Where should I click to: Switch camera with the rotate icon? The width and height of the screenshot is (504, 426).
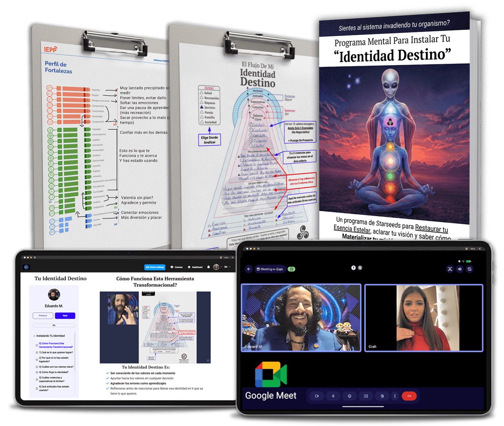[x=470, y=269]
